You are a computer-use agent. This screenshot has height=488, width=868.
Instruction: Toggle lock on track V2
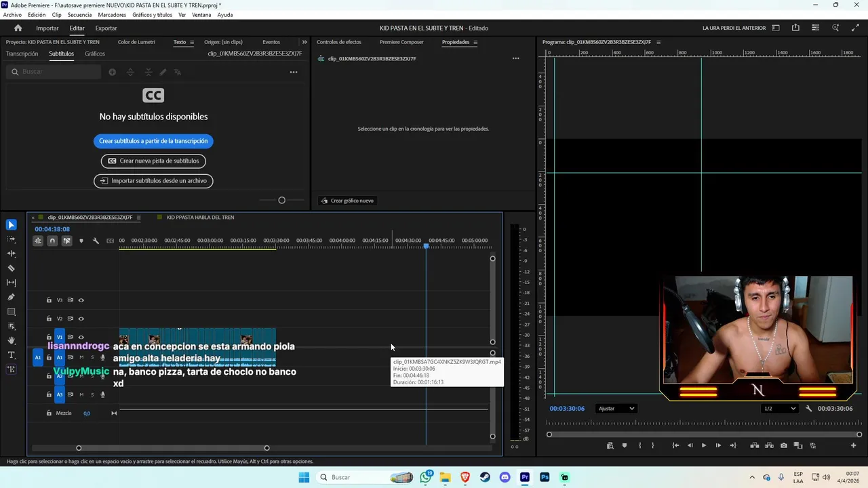pyautogui.click(x=49, y=319)
